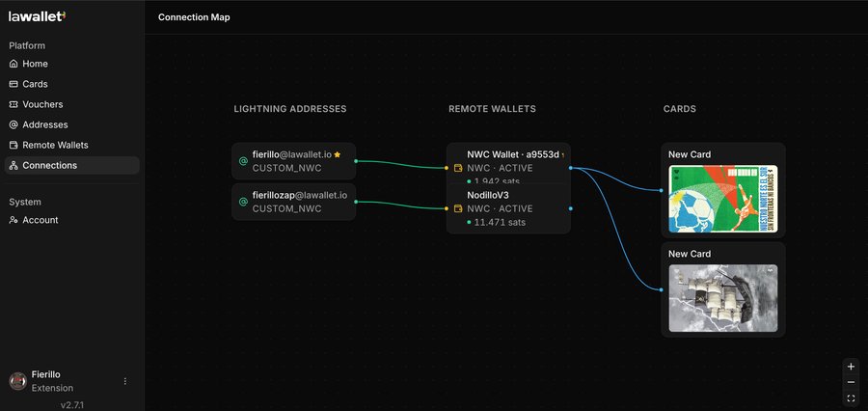
Task: Click the Home house icon
Action: [x=14, y=64]
